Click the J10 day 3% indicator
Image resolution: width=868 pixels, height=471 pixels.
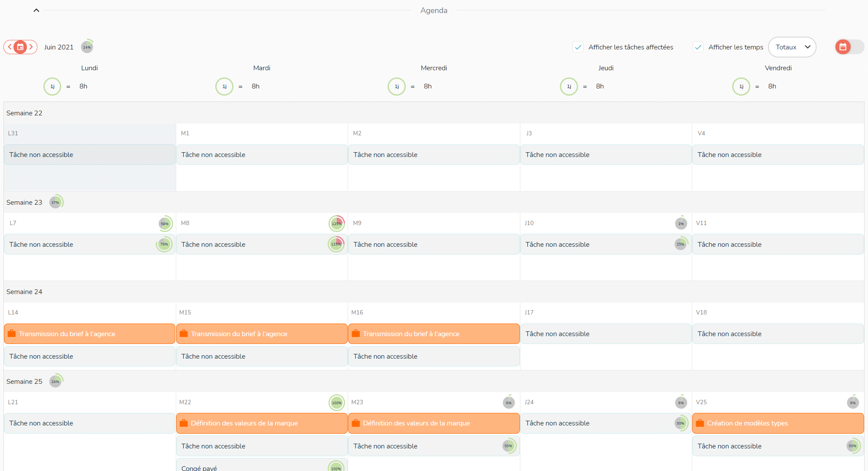tap(681, 223)
